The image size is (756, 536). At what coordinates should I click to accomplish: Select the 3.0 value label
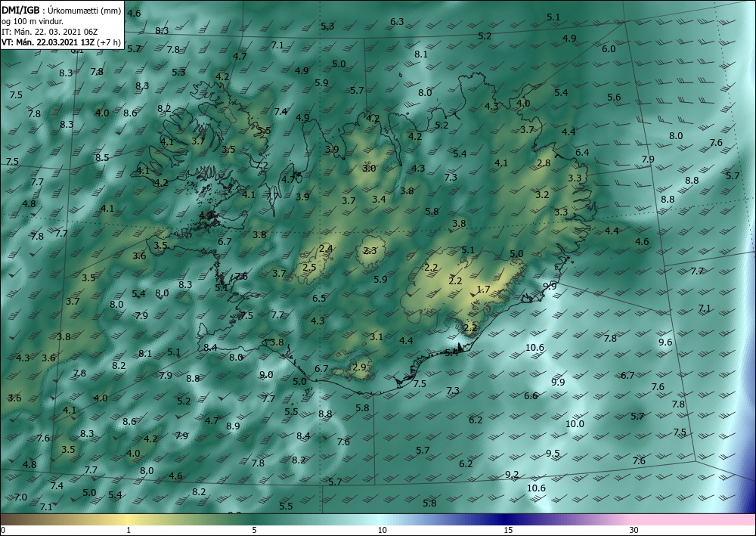[370, 169]
